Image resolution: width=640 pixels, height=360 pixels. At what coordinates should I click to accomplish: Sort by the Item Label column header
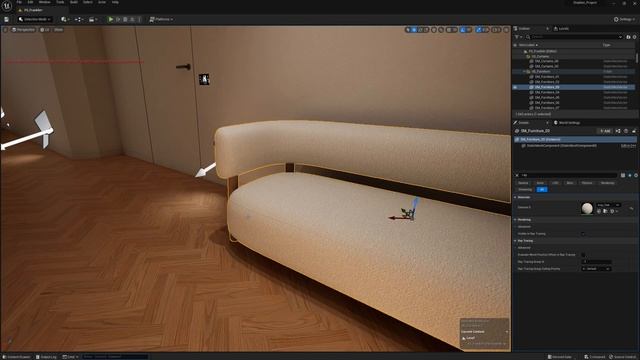point(528,45)
